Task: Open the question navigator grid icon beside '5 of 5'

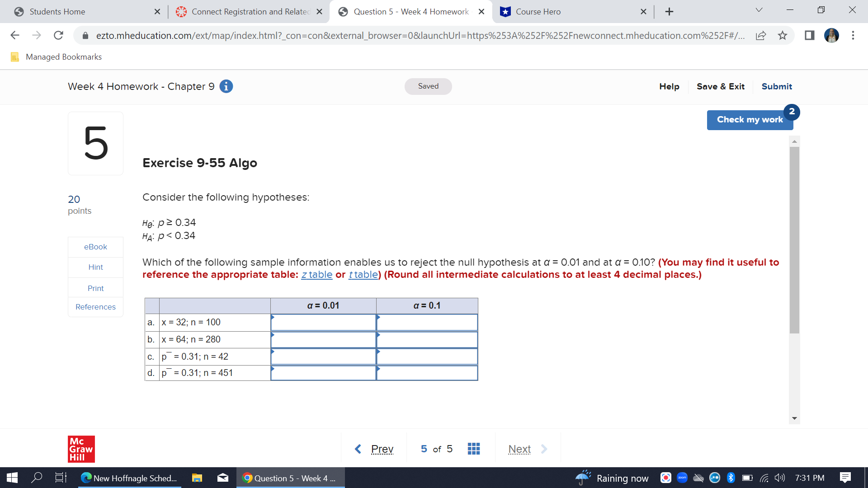Action: 473,448
